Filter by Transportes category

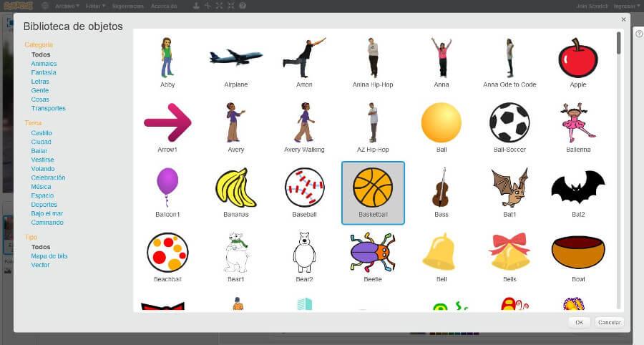[48, 109]
